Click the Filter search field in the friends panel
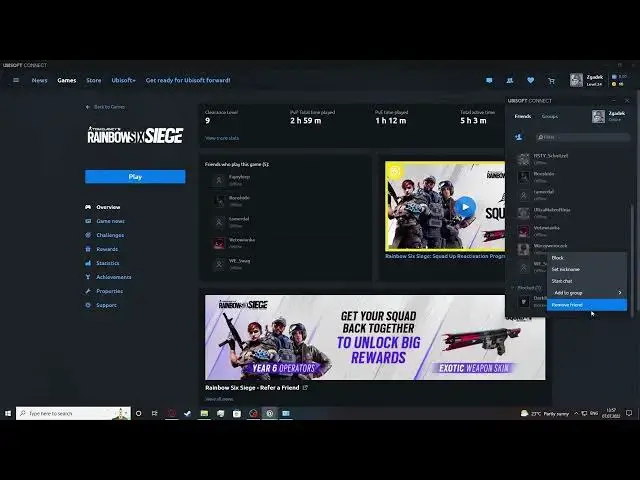640x480 pixels. [x=583, y=137]
